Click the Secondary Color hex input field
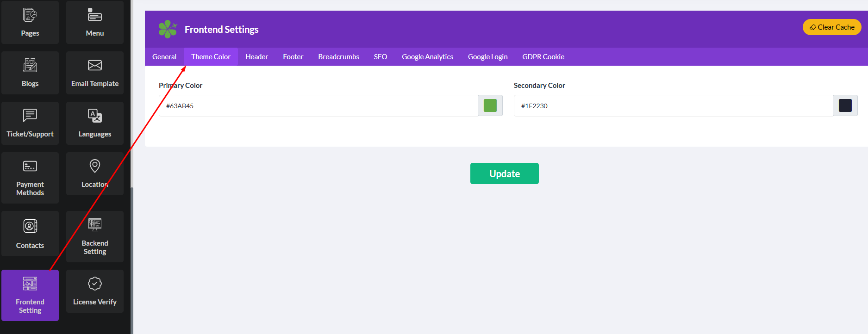The image size is (868, 334). click(673, 106)
